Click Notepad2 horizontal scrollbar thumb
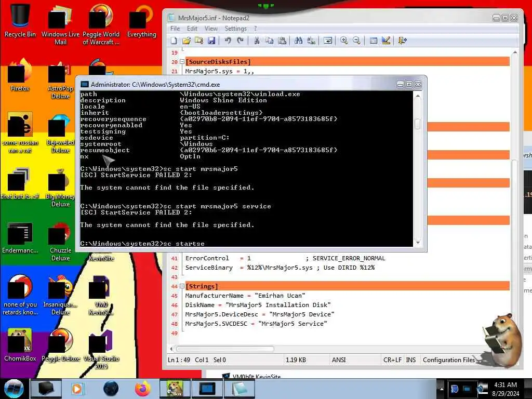 225,349
